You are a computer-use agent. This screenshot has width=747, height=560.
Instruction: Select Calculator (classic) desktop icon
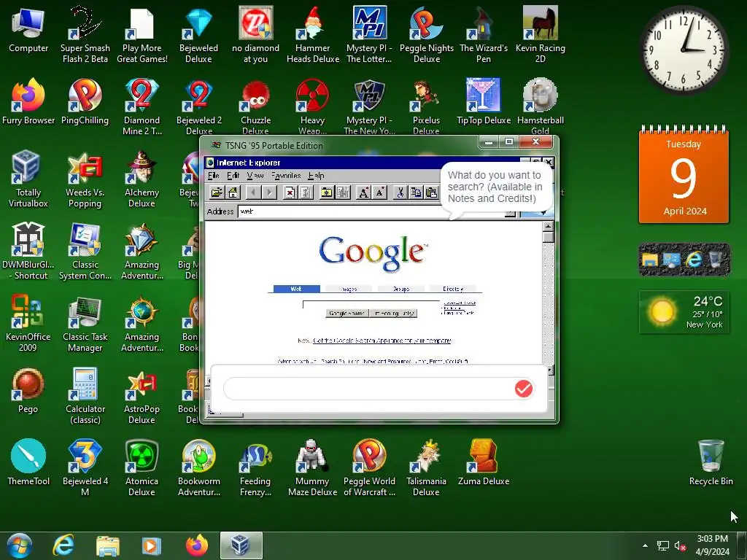85,396
